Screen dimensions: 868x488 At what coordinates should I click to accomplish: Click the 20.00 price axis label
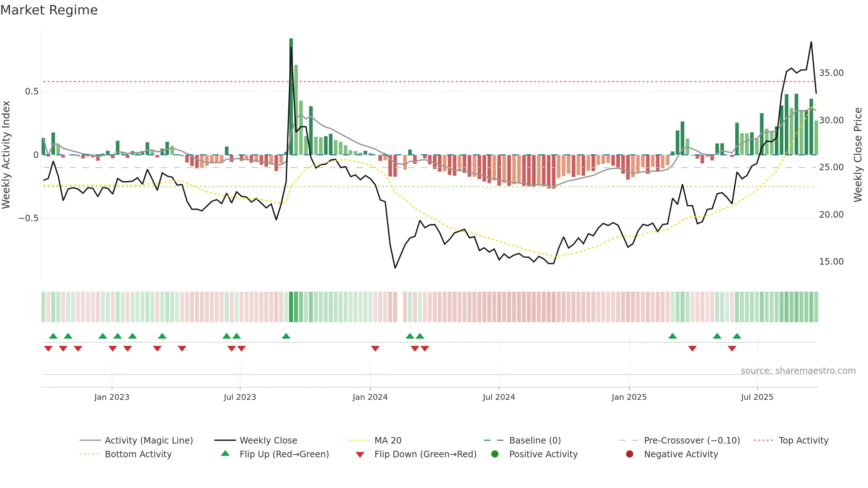coord(831,214)
